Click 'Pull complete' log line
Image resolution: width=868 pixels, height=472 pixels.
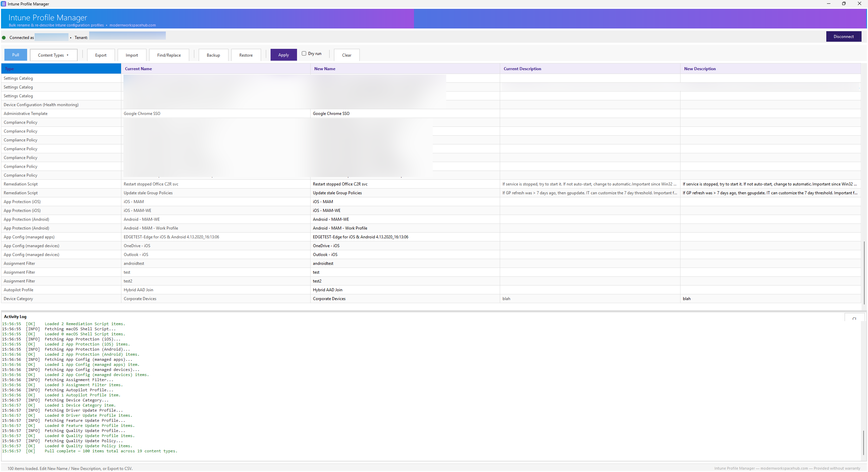[x=90, y=451]
